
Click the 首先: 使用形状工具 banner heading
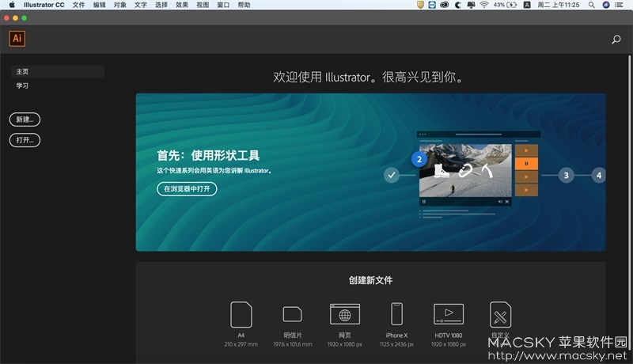click(208, 155)
